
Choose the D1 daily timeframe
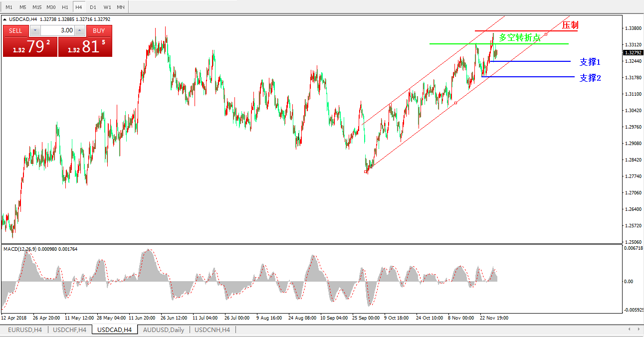(93, 7)
